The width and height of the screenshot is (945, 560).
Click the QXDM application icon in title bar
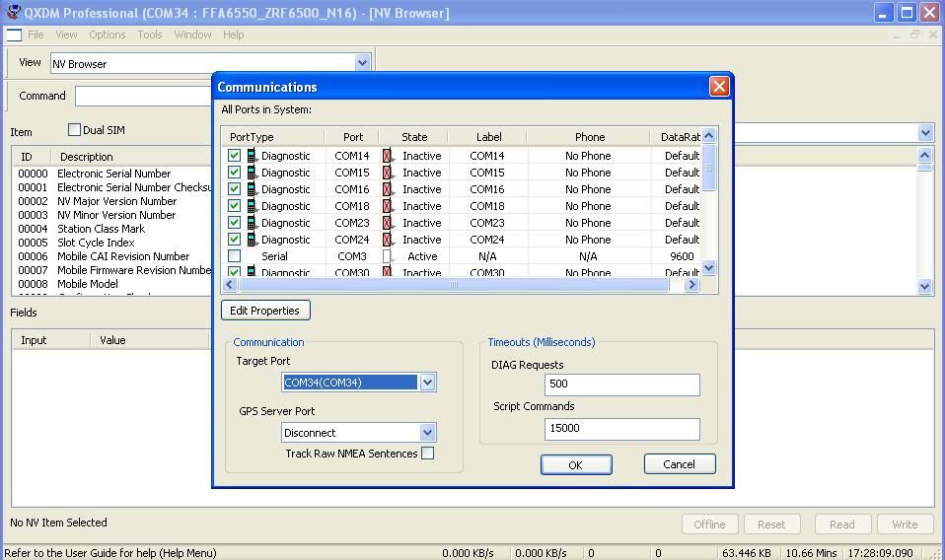(12, 12)
